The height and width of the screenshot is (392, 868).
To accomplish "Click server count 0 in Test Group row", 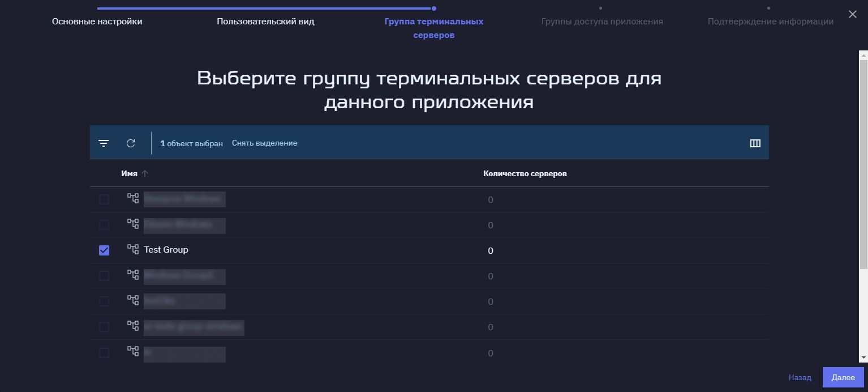I will click(x=491, y=250).
